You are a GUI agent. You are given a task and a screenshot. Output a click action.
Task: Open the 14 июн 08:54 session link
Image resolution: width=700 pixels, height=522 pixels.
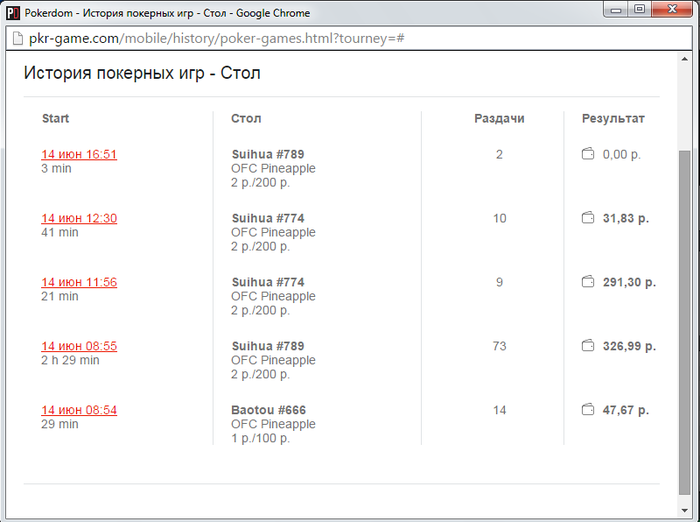coord(79,410)
